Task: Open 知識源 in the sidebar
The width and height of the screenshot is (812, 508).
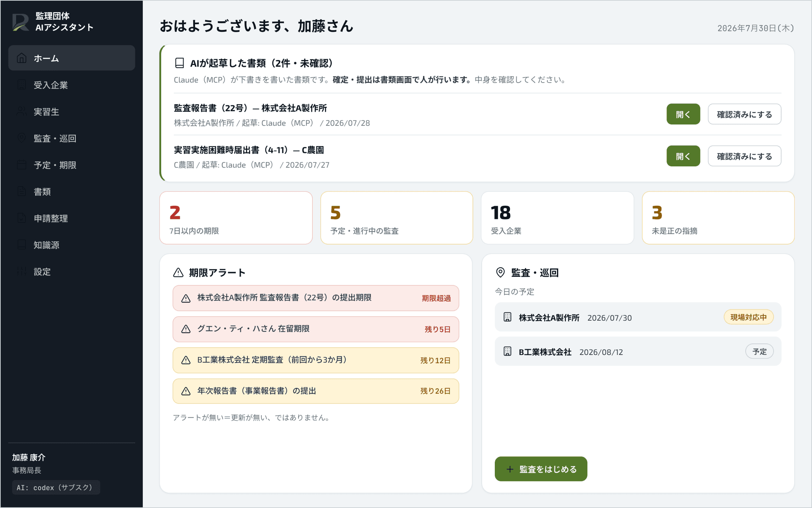Action: [x=71, y=245]
